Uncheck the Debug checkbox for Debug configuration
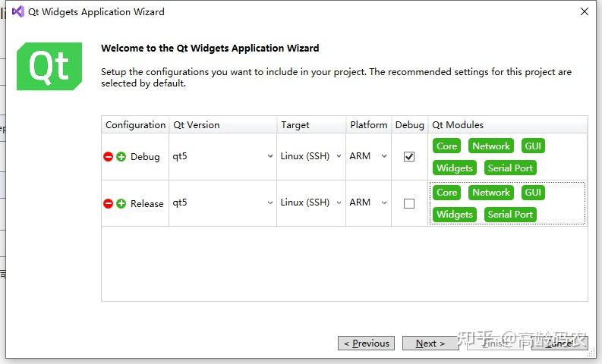The image size is (602, 364). pyautogui.click(x=409, y=157)
